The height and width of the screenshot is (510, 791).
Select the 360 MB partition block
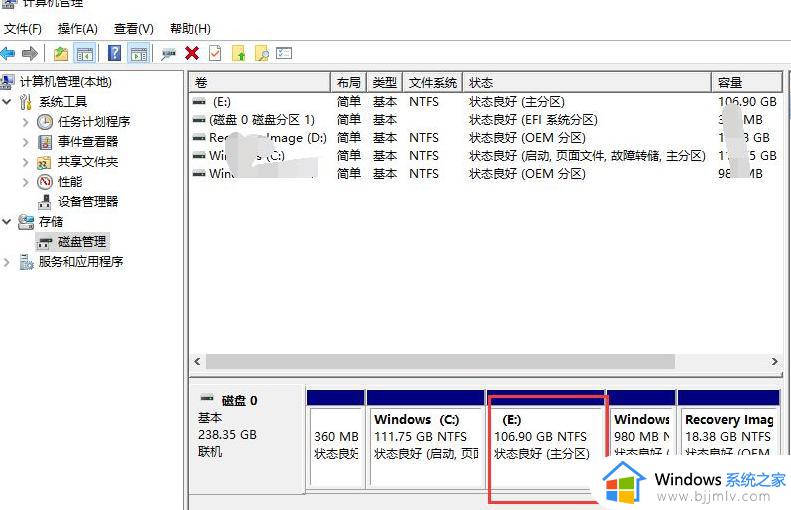(x=335, y=439)
